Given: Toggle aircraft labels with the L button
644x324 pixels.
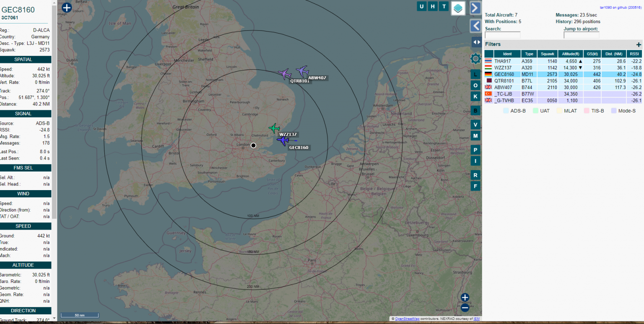Looking at the screenshot, I should pos(475,73).
